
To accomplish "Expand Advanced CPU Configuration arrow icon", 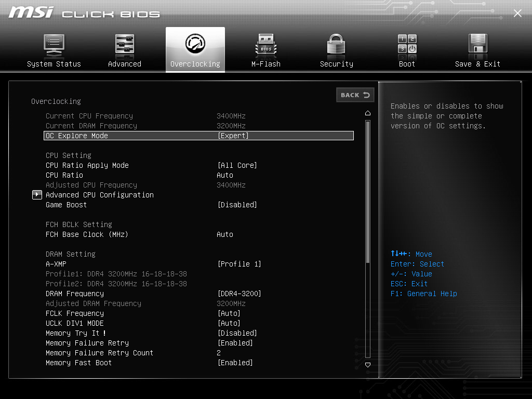I will (37, 195).
